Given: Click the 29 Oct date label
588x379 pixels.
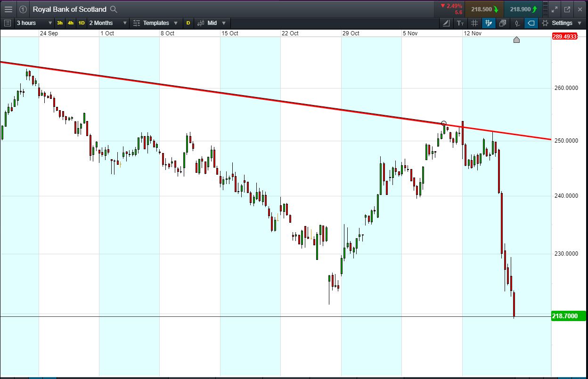Looking at the screenshot, I should pos(351,33).
